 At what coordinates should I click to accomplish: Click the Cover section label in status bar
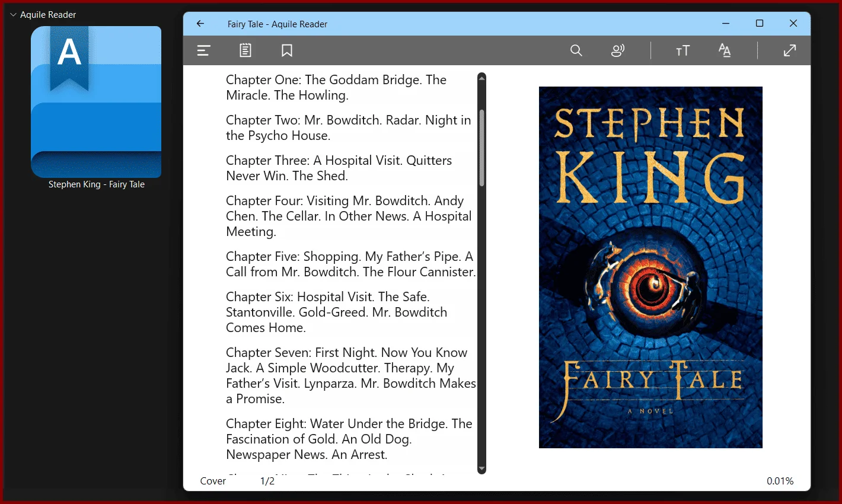pyautogui.click(x=213, y=481)
